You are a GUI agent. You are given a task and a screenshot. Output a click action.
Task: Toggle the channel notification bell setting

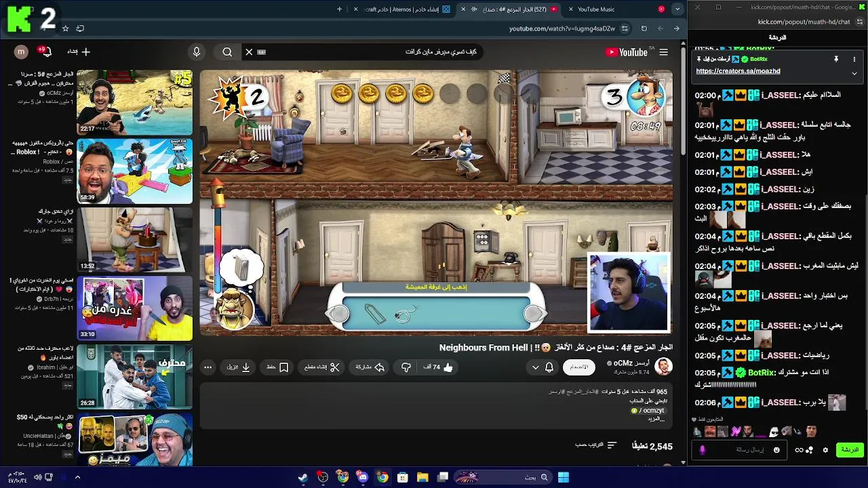[x=542, y=367]
